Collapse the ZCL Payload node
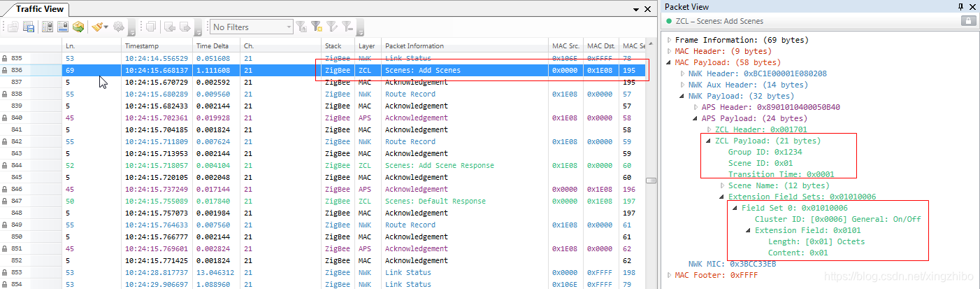 click(709, 141)
